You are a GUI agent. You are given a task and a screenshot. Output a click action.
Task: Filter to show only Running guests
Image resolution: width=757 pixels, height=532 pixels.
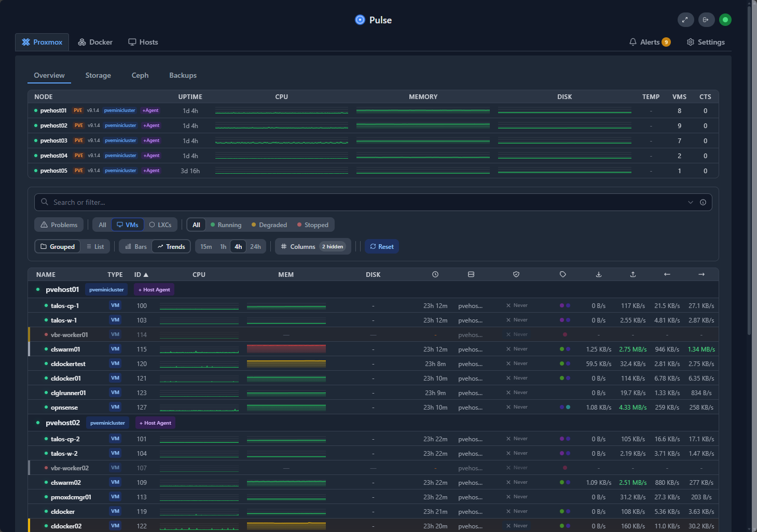[226, 225]
